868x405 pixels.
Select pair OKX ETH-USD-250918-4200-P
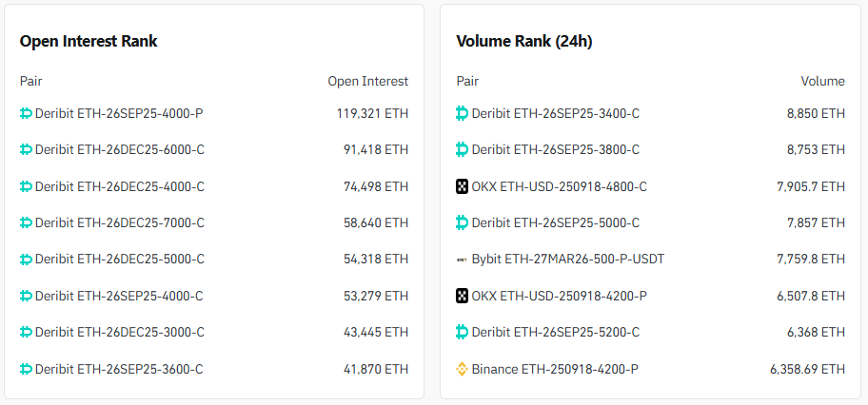coord(559,296)
